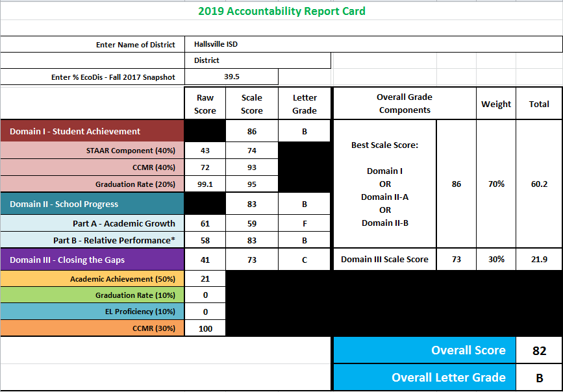The height and width of the screenshot is (392, 563).
Task: Click the Academic Growth letter grade F
Action: coord(304,223)
